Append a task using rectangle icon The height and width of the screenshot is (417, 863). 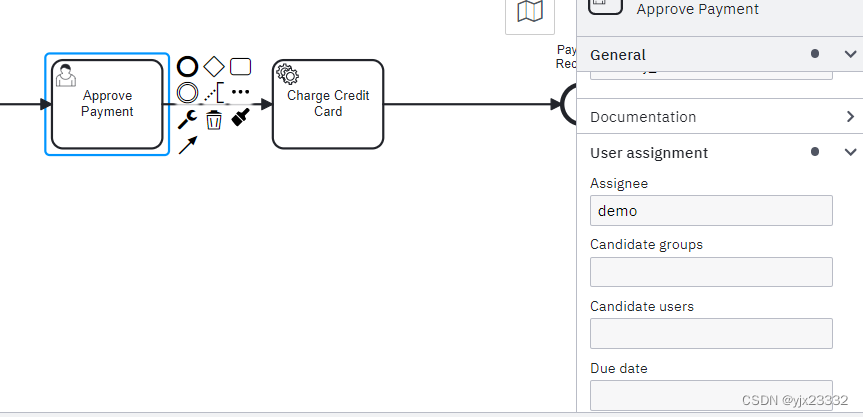click(241, 67)
